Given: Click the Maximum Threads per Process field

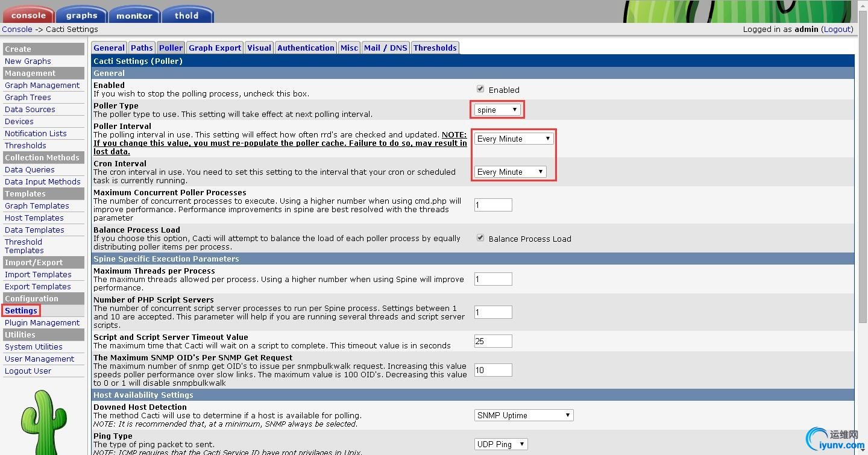Looking at the screenshot, I should 493,279.
